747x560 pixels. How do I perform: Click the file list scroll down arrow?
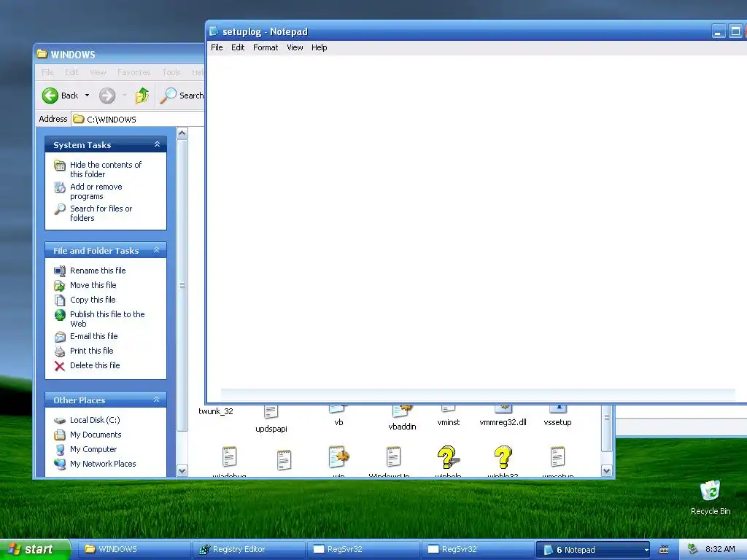606,471
